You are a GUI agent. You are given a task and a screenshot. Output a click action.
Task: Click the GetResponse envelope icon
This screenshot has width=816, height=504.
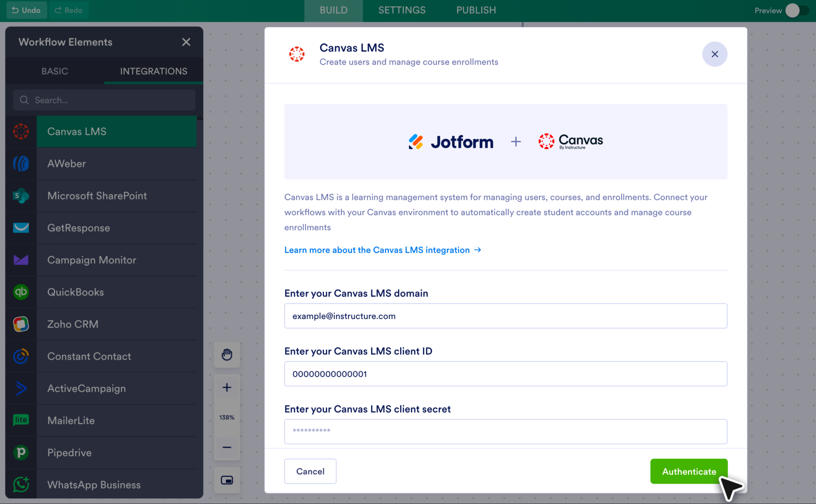point(21,228)
